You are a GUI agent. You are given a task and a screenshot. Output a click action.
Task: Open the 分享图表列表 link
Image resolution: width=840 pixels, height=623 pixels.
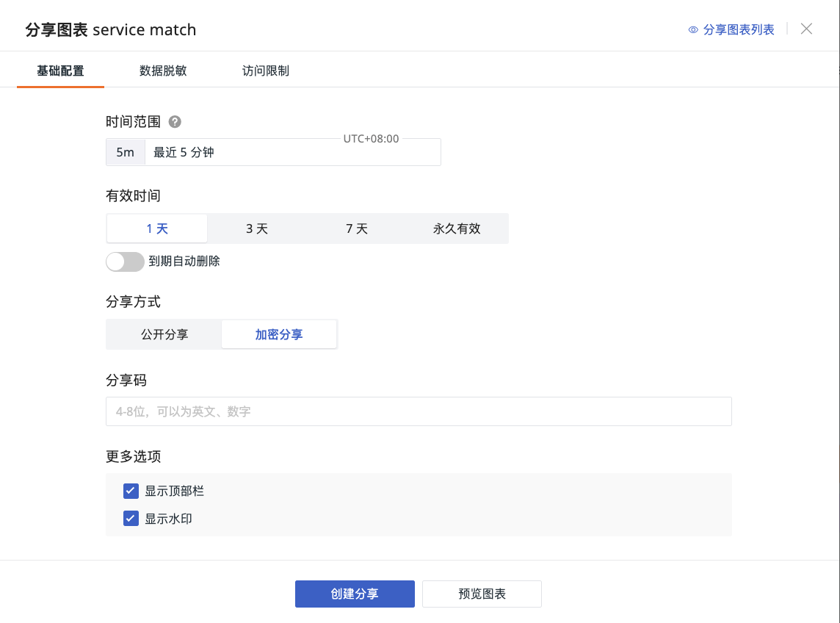point(739,30)
